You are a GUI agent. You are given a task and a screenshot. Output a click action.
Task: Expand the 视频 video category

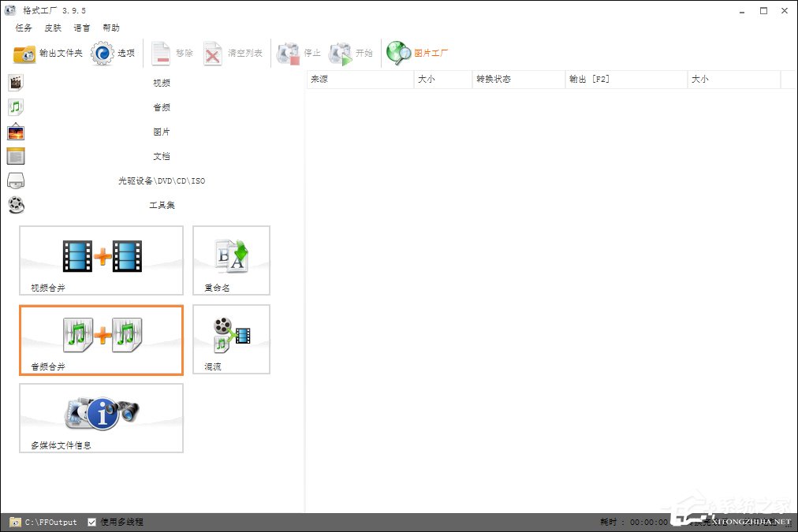click(x=161, y=83)
